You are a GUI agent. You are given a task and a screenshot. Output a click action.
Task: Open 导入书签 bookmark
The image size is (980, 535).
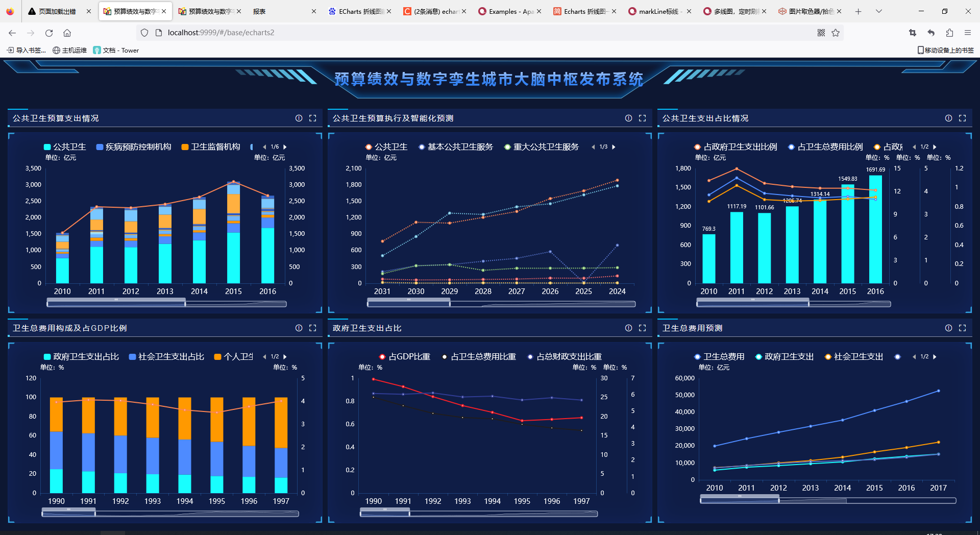[27, 50]
